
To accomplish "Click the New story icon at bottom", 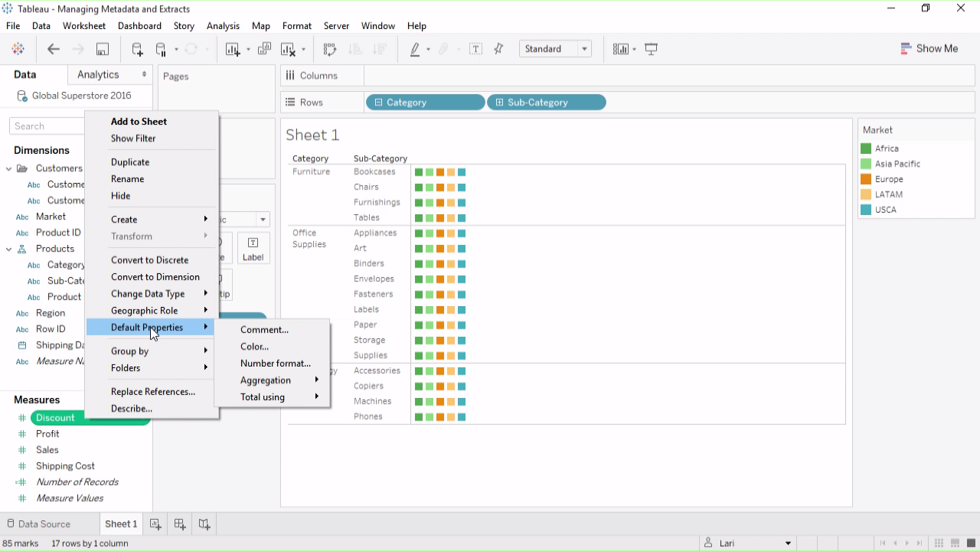I will coord(204,524).
